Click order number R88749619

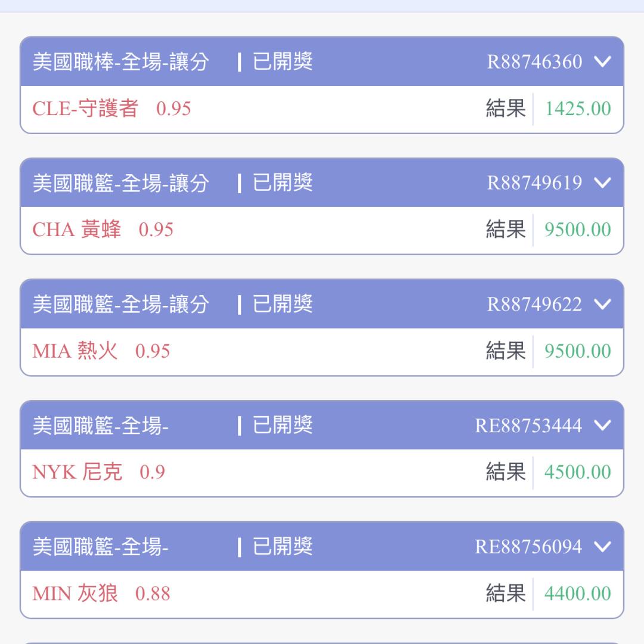point(534,183)
